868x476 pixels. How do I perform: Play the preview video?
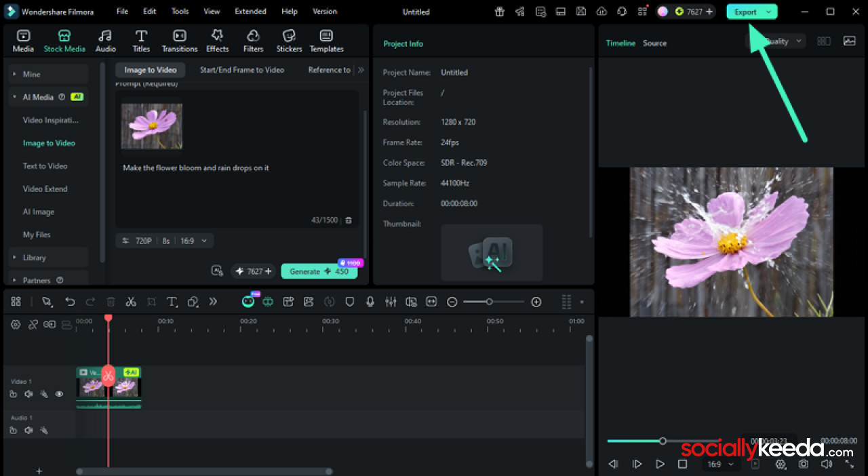[660, 464]
